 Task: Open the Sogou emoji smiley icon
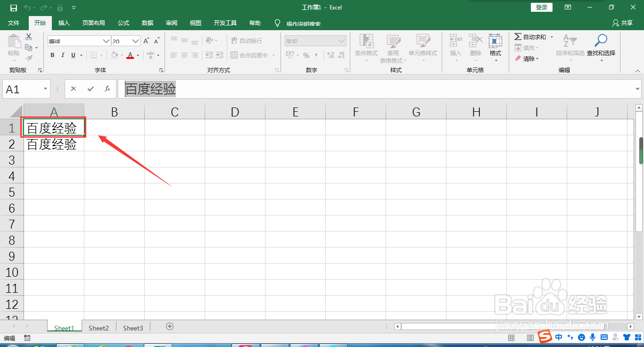581,337
